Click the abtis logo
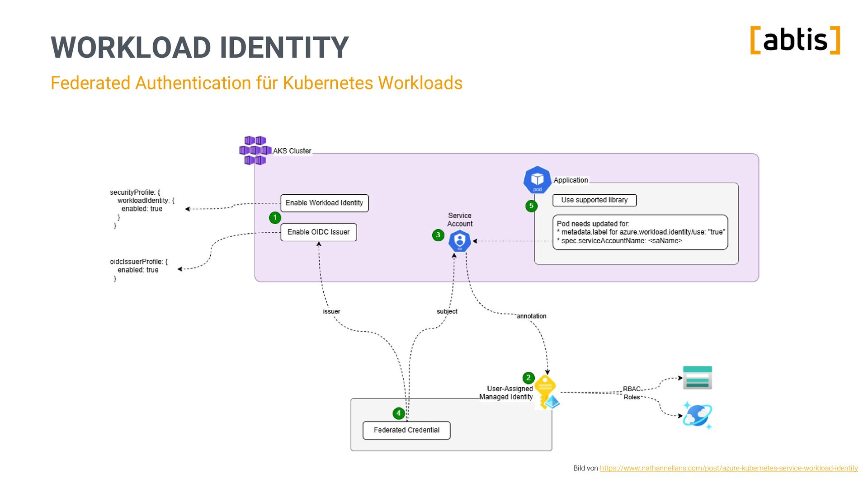868x488 pixels. click(795, 40)
